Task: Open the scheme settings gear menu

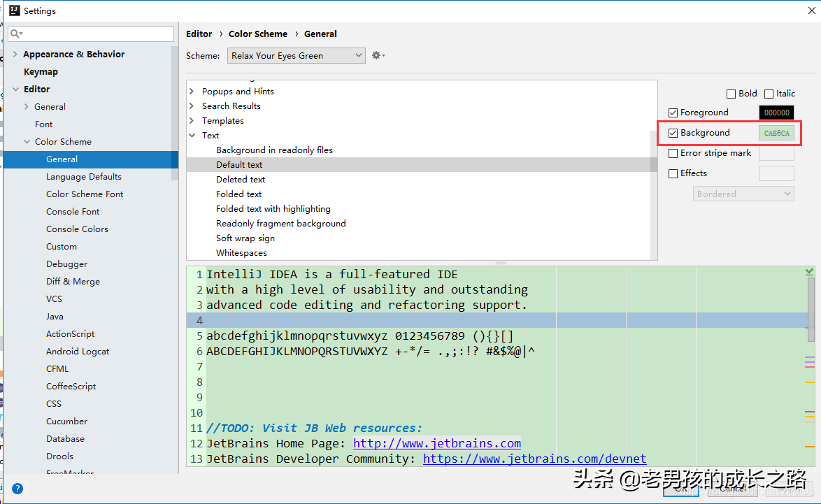Action: [x=376, y=55]
